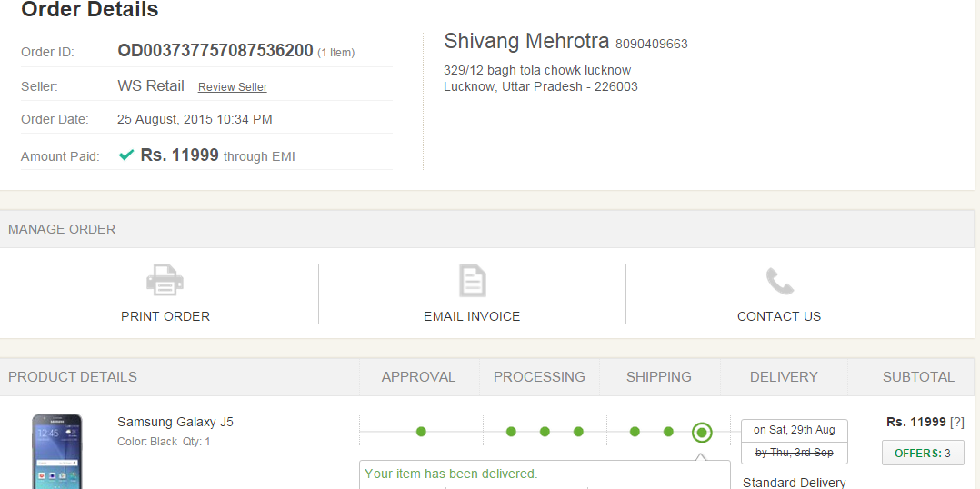Click the address line 329/12 bagh tola chowk lucknow
980x489 pixels.
[537, 71]
